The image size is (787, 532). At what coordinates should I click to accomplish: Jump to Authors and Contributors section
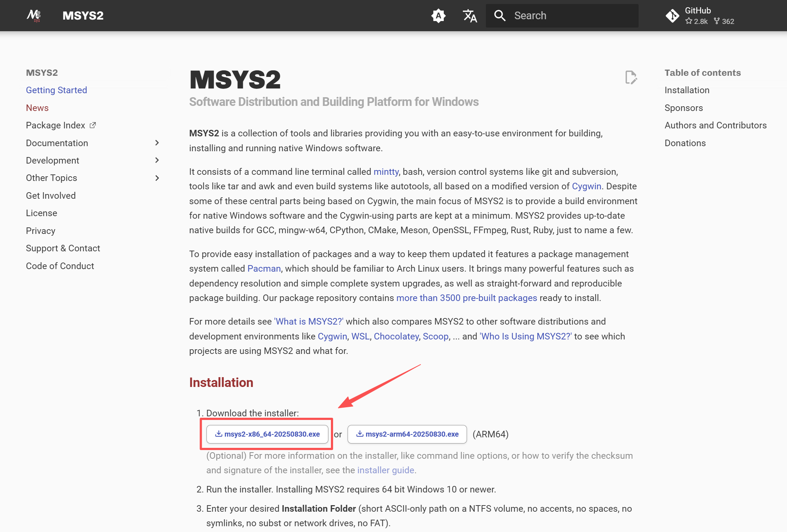click(716, 125)
